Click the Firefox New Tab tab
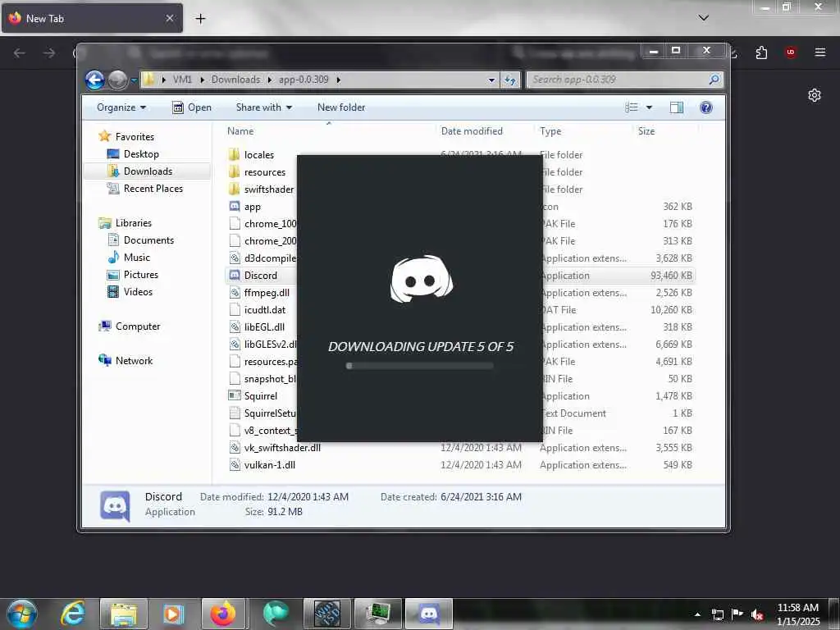 pyautogui.click(x=91, y=18)
